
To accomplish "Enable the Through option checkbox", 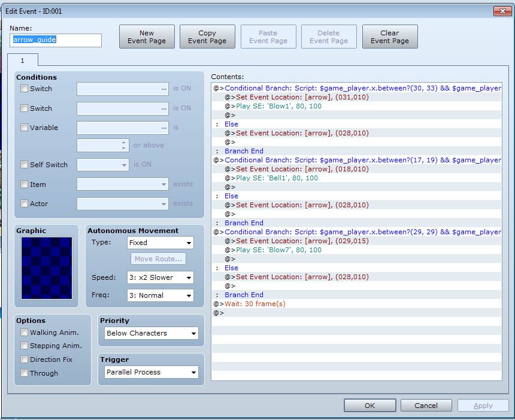I will 25,373.
